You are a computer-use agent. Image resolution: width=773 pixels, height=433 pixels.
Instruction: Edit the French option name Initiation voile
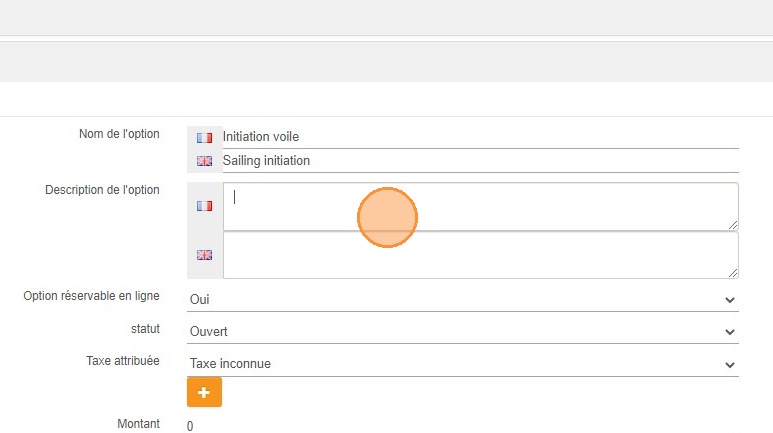[481, 137]
